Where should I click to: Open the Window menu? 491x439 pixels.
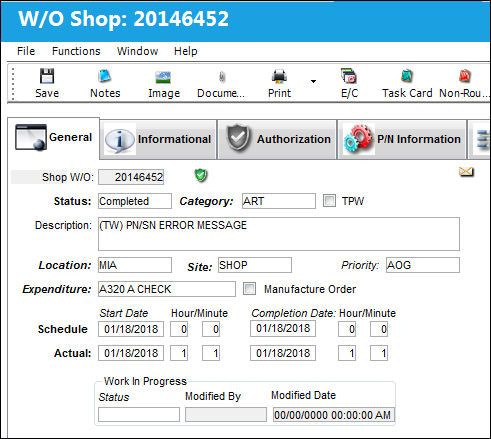pos(137,51)
